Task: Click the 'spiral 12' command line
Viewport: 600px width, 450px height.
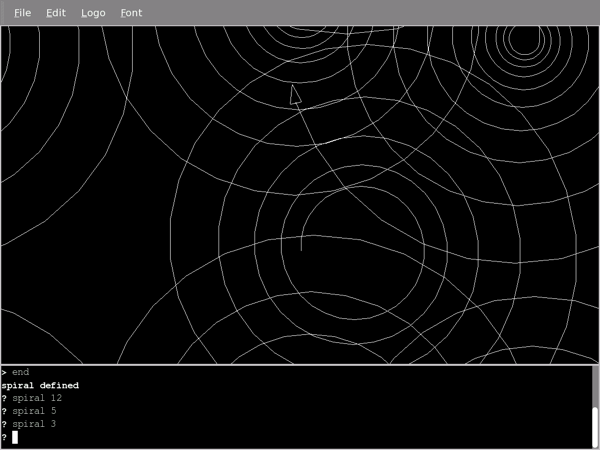Action: click(36, 398)
